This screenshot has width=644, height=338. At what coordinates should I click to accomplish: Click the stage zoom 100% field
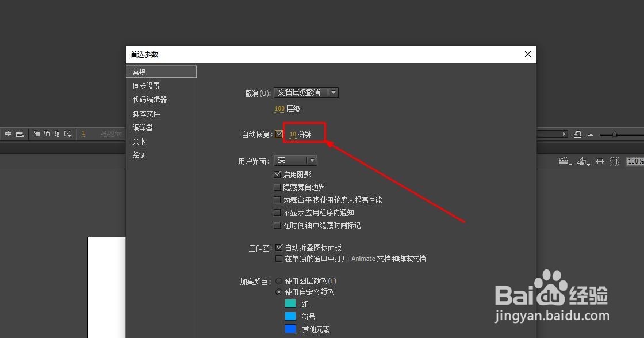pos(635,162)
